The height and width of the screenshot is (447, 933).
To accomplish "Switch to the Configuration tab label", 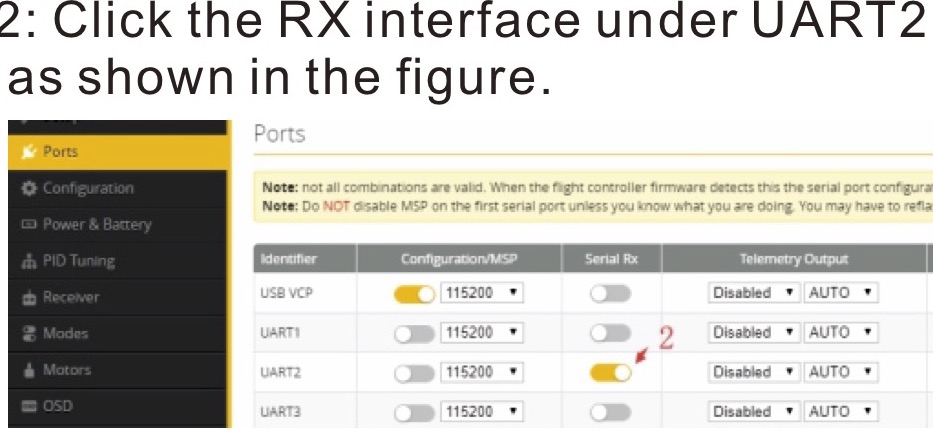I will (x=88, y=188).
